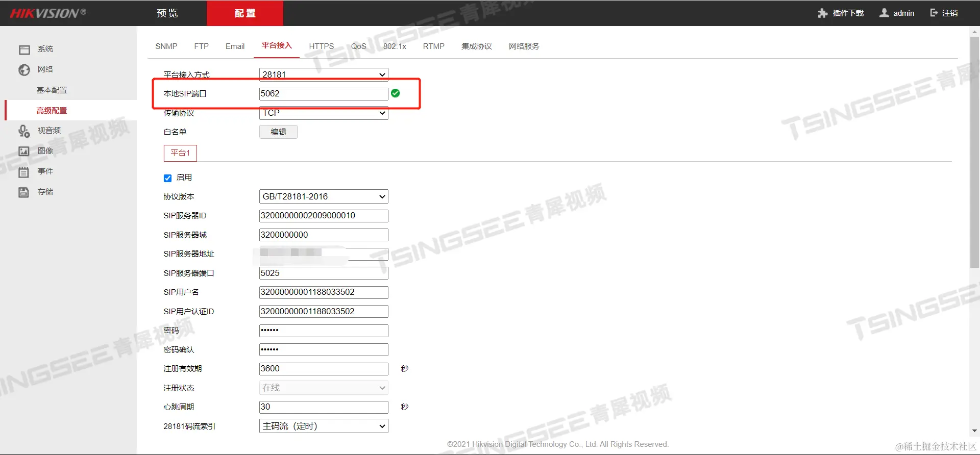Open the HTTPS tab

pos(322,46)
